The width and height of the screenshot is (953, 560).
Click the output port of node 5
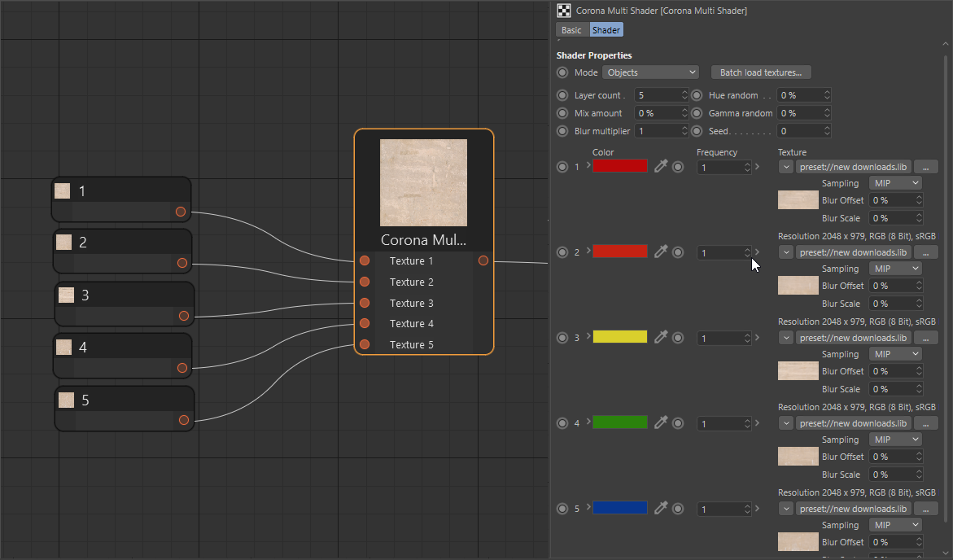coord(184,420)
